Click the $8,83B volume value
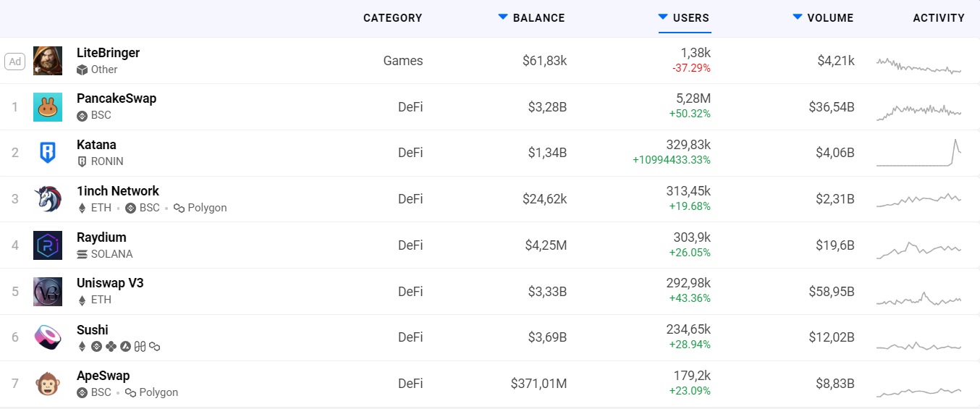Viewport: 980px width, 409px height. click(x=835, y=384)
